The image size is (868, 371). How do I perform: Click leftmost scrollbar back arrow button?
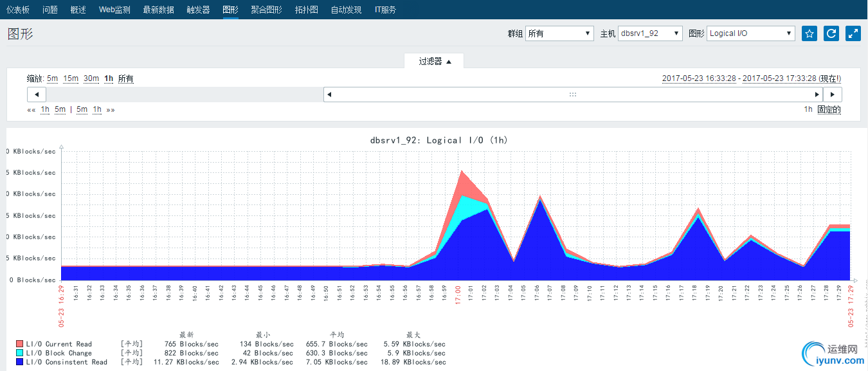point(37,95)
